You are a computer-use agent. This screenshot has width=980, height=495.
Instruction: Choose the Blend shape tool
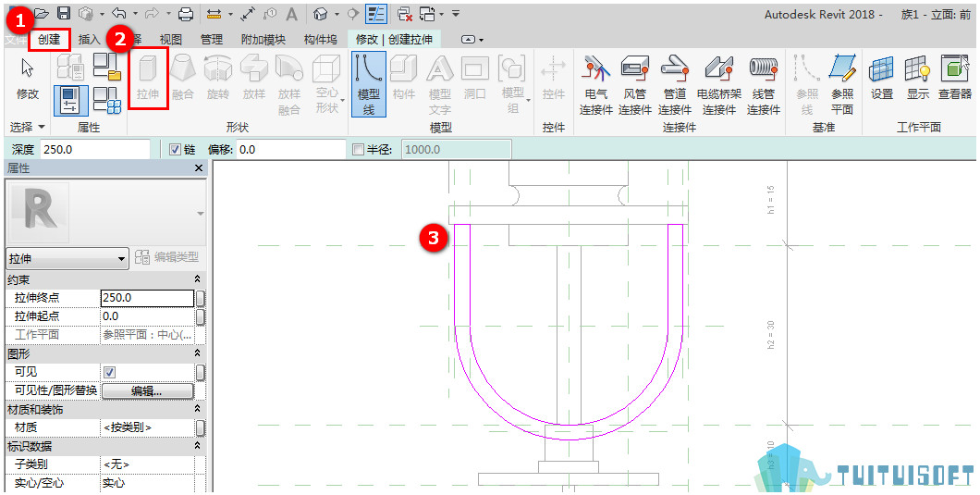point(182,78)
